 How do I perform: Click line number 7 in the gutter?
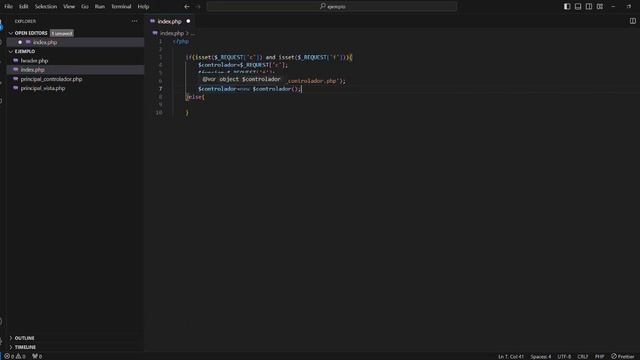160,89
